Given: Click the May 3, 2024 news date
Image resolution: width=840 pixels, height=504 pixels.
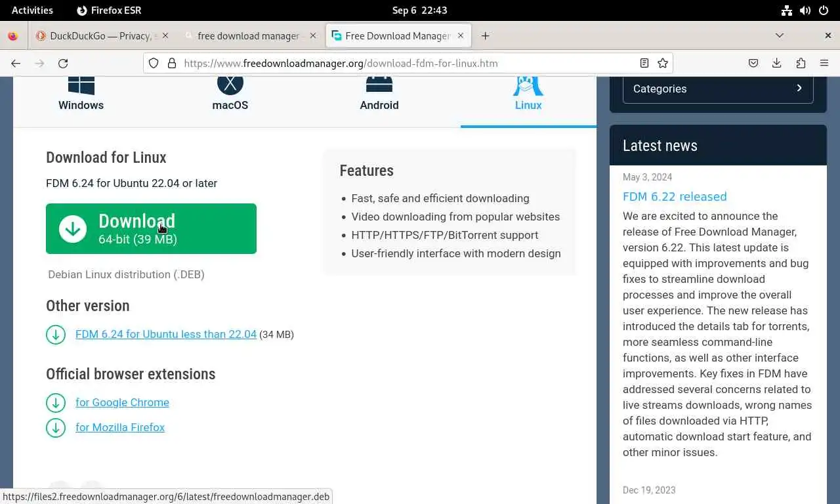Looking at the screenshot, I should click(648, 177).
